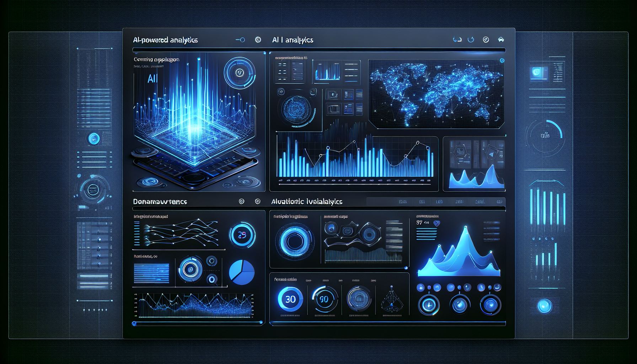This screenshot has height=364, width=637.
Task: Click the refresh arrow icon in header
Action: [x=471, y=39]
